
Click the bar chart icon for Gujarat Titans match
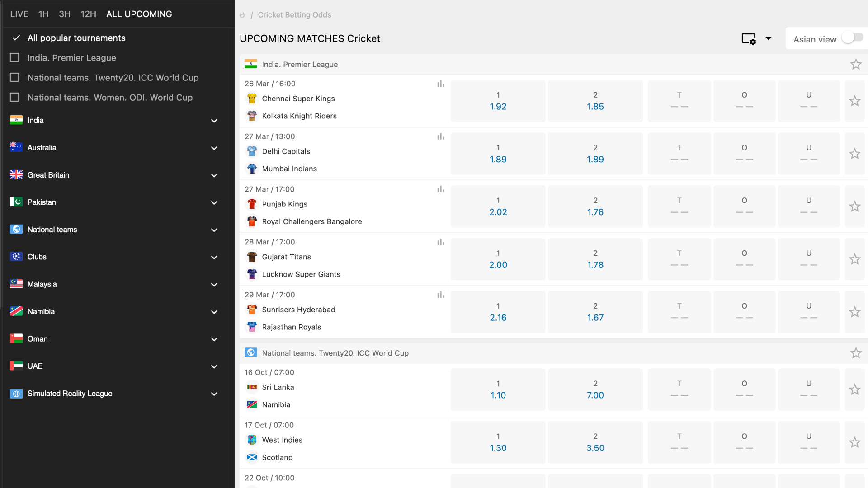tap(441, 242)
